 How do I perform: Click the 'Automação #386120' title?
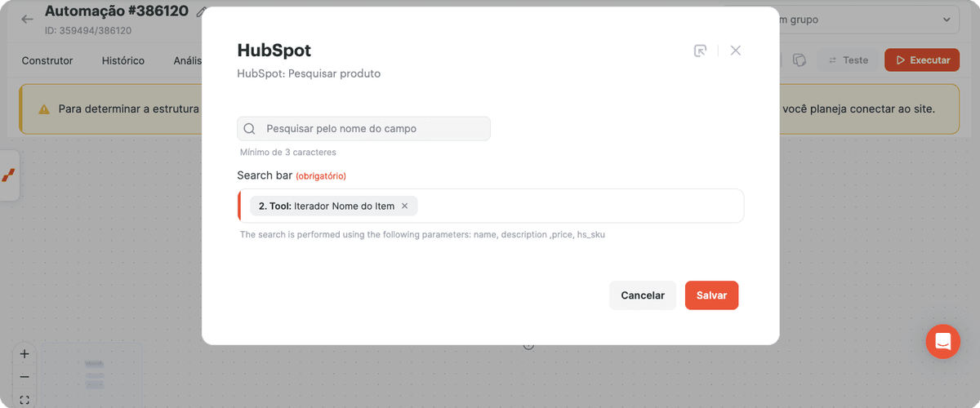tap(117, 11)
